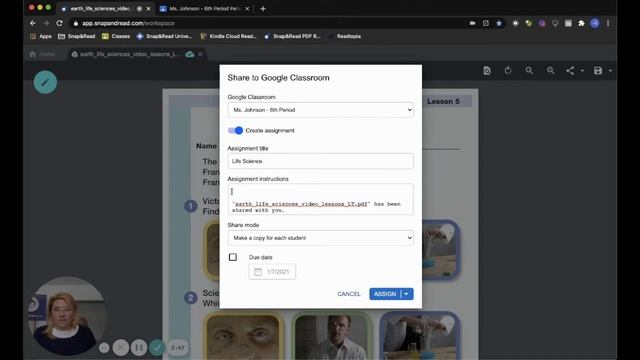Save the document with the disk icon
The height and width of the screenshot is (360, 640).
[598, 71]
